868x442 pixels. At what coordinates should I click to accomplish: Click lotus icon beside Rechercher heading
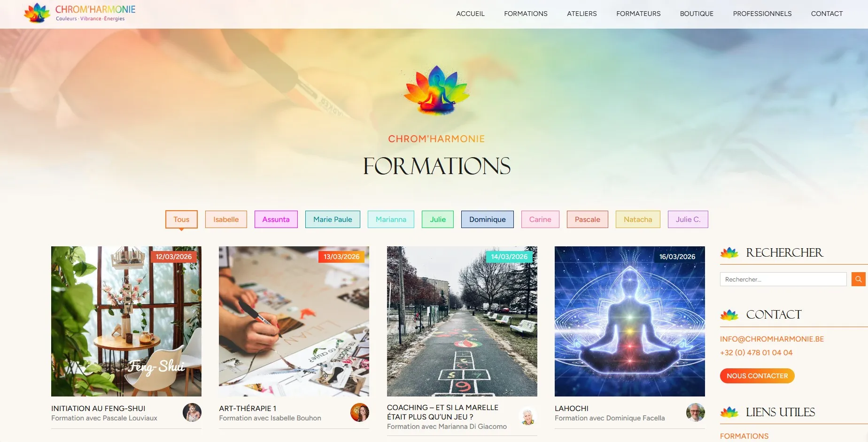click(x=729, y=253)
